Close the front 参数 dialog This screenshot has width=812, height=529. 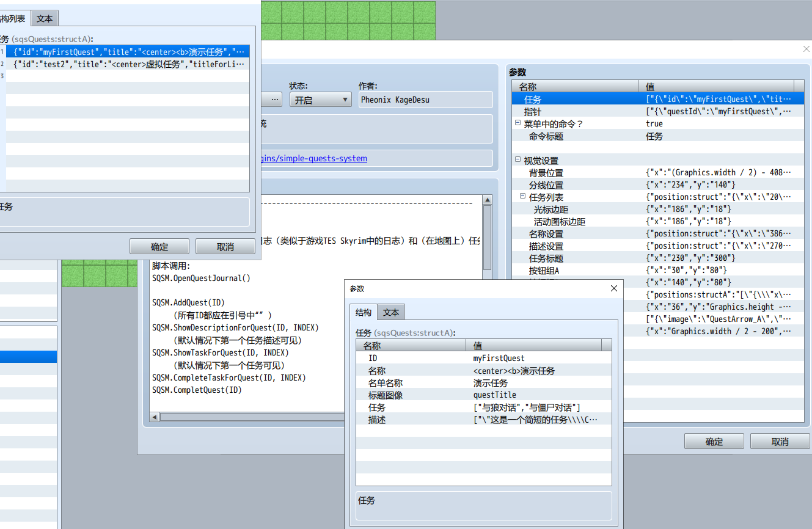[614, 288]
